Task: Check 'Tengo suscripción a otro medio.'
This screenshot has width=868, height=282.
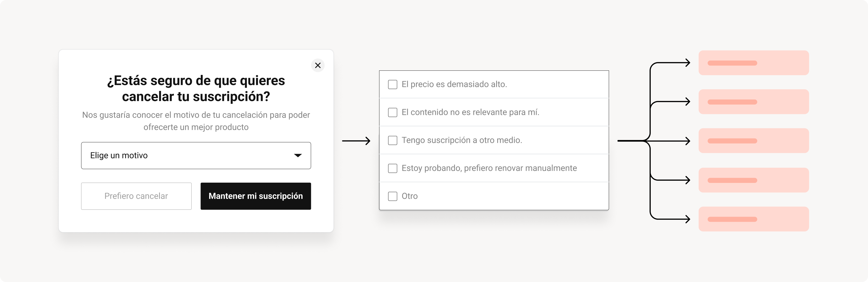Action: pyautogui.click(x=392, y=140)
